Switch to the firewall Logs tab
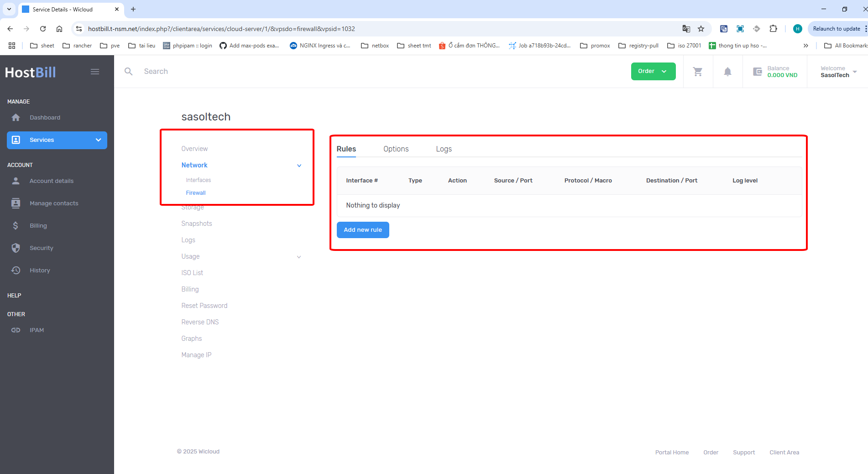 444,149
